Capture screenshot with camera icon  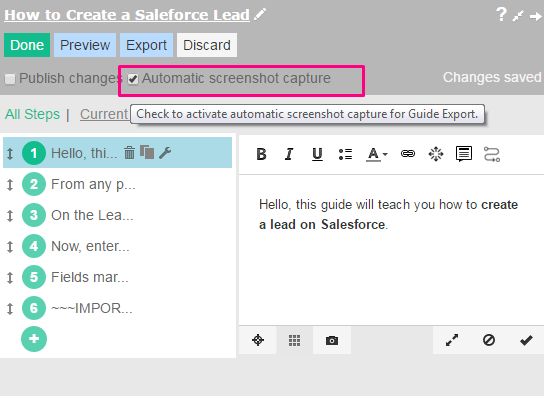click(x=332, y=340)
